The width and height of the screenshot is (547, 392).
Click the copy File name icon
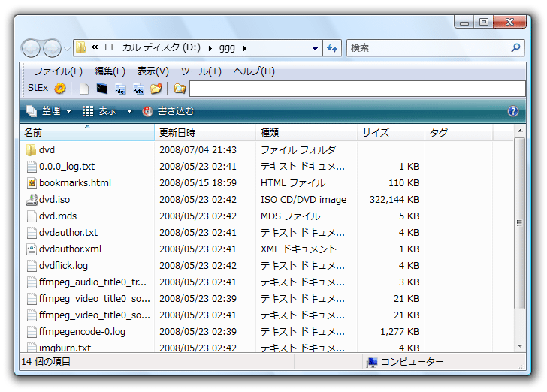(120, 89)
